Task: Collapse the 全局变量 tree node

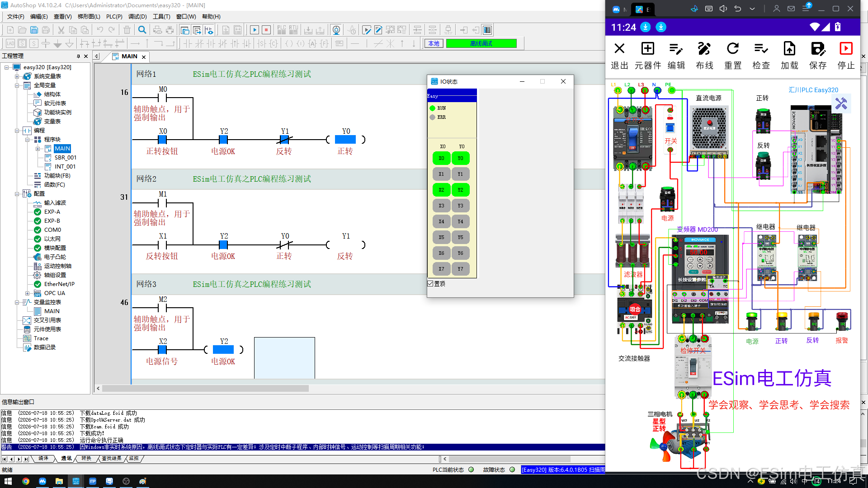Action: pos(17,85)
